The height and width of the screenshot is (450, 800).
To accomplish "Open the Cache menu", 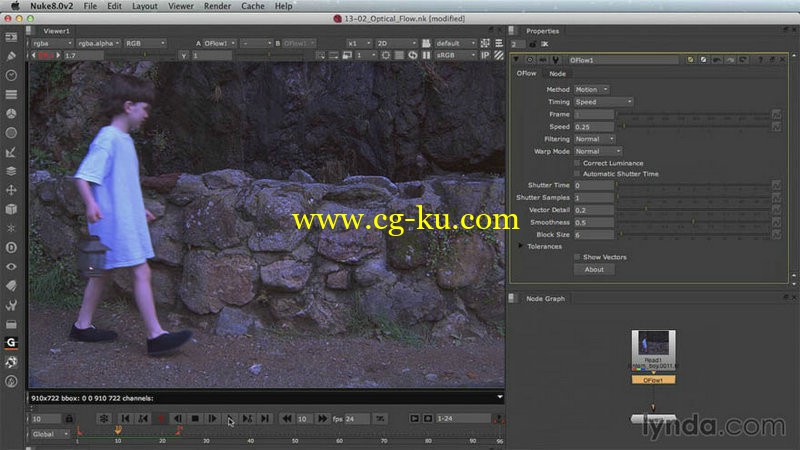I will [x=253, y=6].
